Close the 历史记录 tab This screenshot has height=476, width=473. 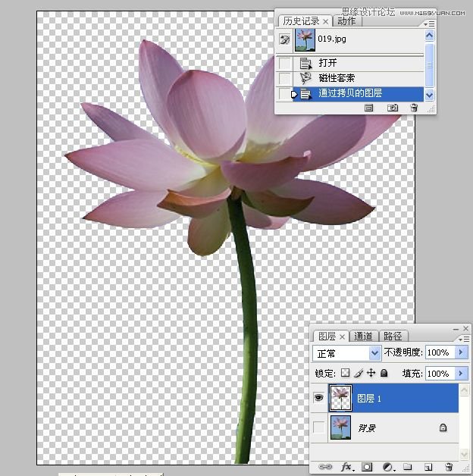point(325,21)
